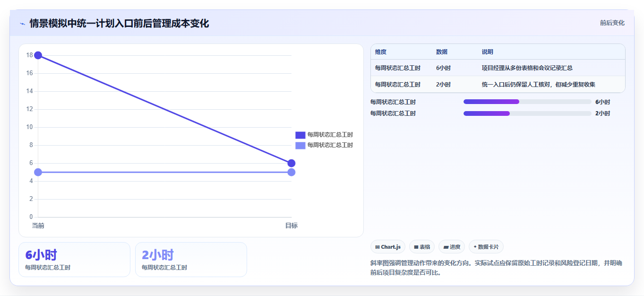Click the cell 项目经理从多份表格和会议记录汇总

click(x=527, y=68)
